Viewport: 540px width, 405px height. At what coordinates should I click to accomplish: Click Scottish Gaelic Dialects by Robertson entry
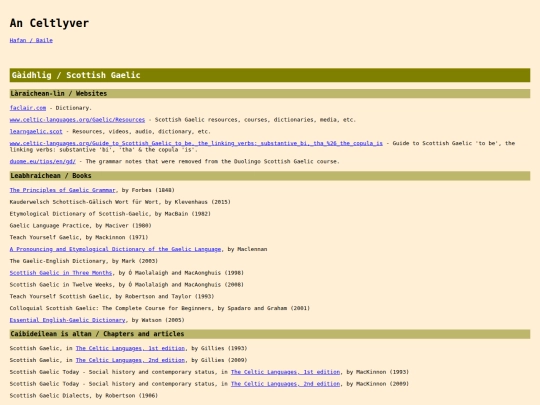click(x=83, y=395)
